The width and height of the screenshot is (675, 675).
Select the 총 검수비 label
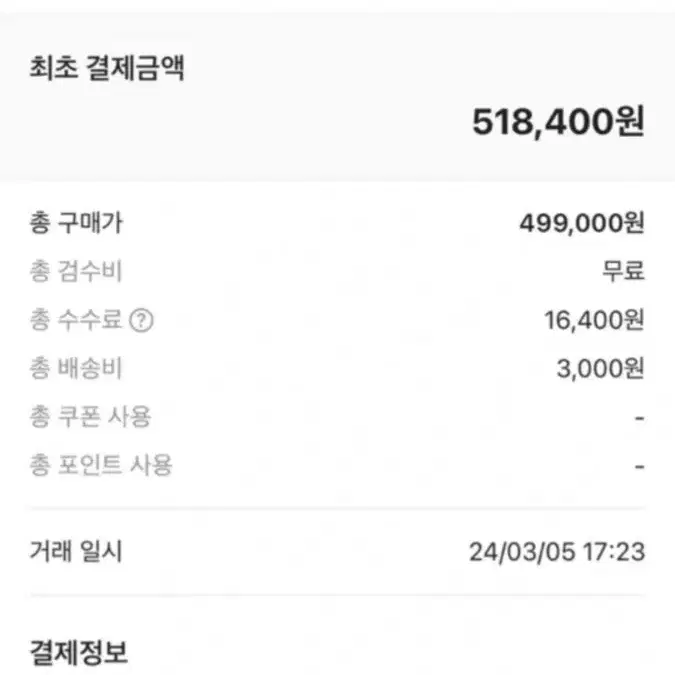(76, 272)
